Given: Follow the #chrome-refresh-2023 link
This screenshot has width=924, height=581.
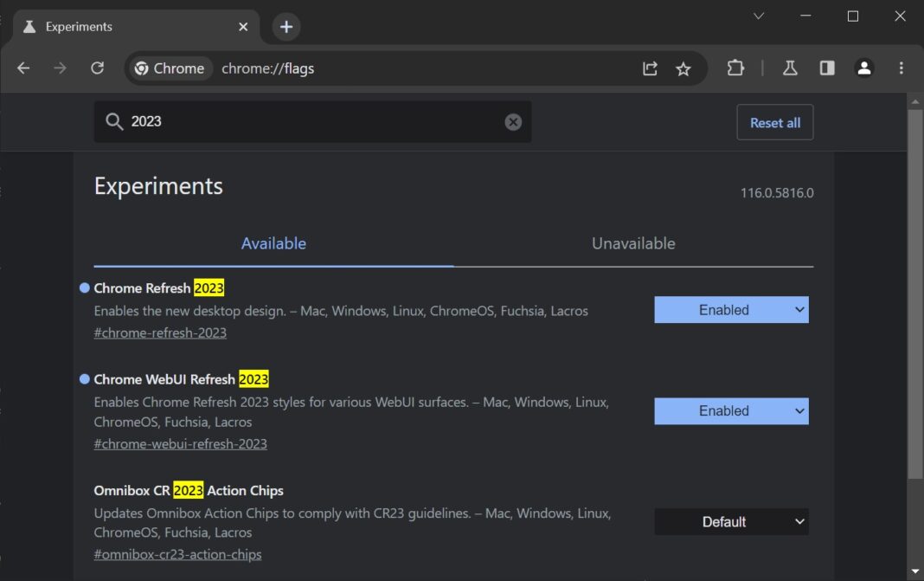Looking at the screenshot, I should (160, 332).
